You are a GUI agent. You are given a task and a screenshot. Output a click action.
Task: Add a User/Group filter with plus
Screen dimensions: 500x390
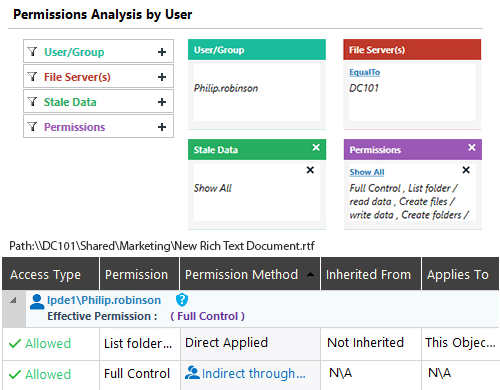click(x=162, y=52)
